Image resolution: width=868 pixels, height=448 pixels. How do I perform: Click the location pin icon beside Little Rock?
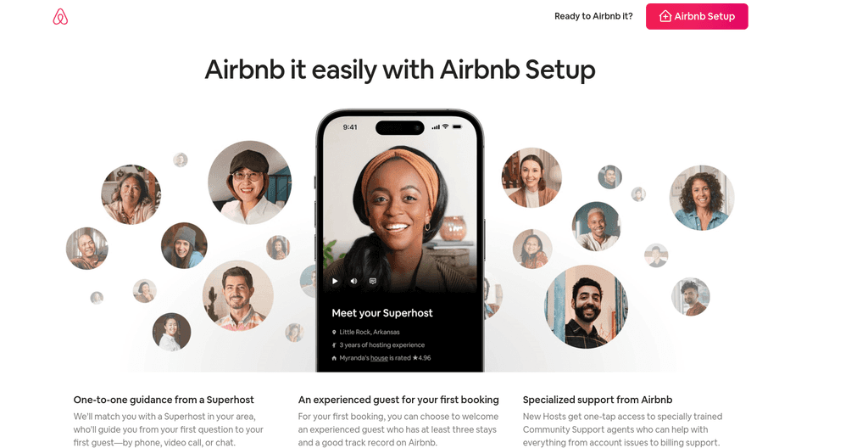(334, 332)
